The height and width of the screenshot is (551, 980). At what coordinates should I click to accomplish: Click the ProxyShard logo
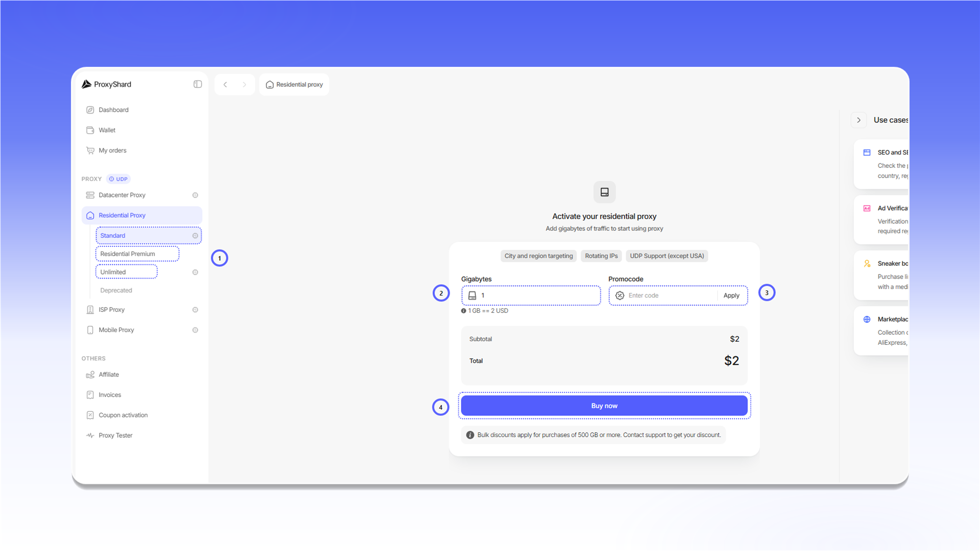106,84
